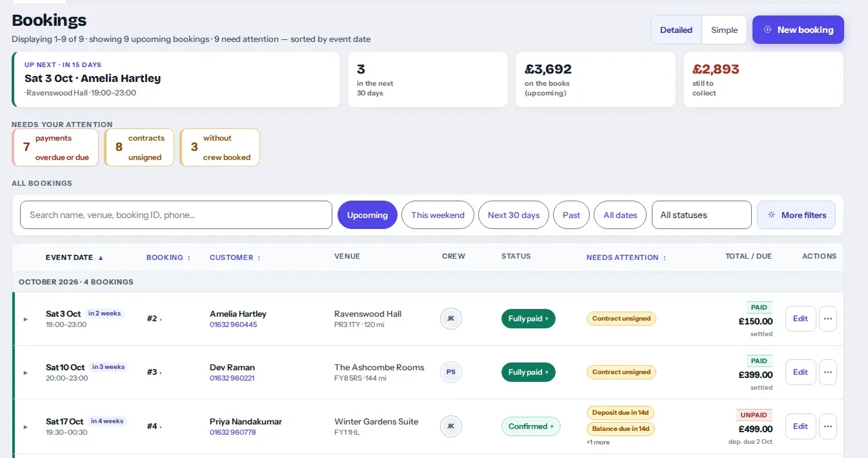Screen dimensions: 868x458
Task: Open more actions for Amelia Hartley booking
Action: tap(828, 319)
